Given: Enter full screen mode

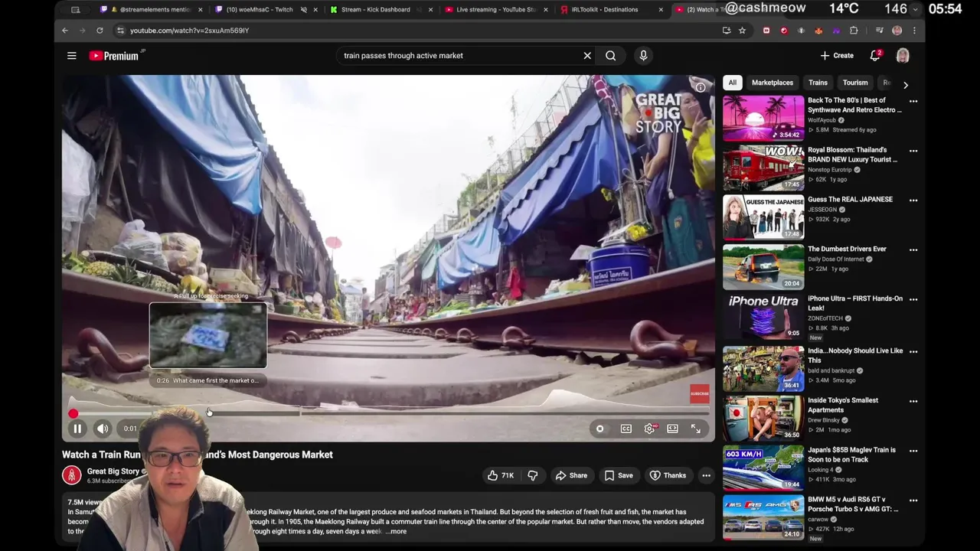Looking at the screenshot, I should click(x=695, y=429).
